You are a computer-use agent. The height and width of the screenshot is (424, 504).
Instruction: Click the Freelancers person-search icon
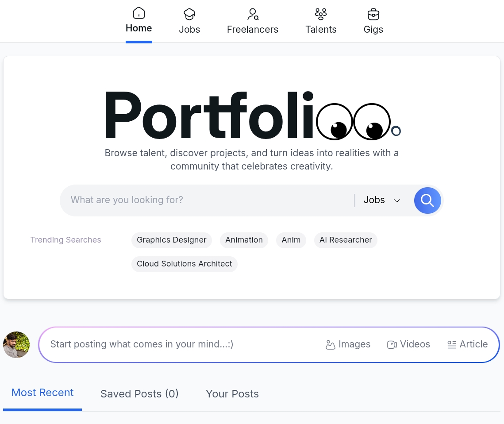click(x=253, y=14)
